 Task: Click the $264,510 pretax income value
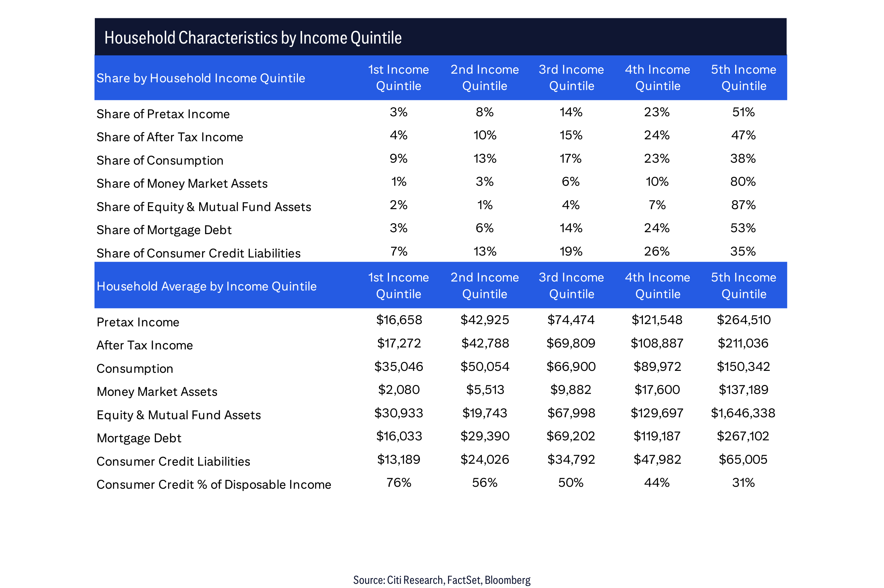744,320
